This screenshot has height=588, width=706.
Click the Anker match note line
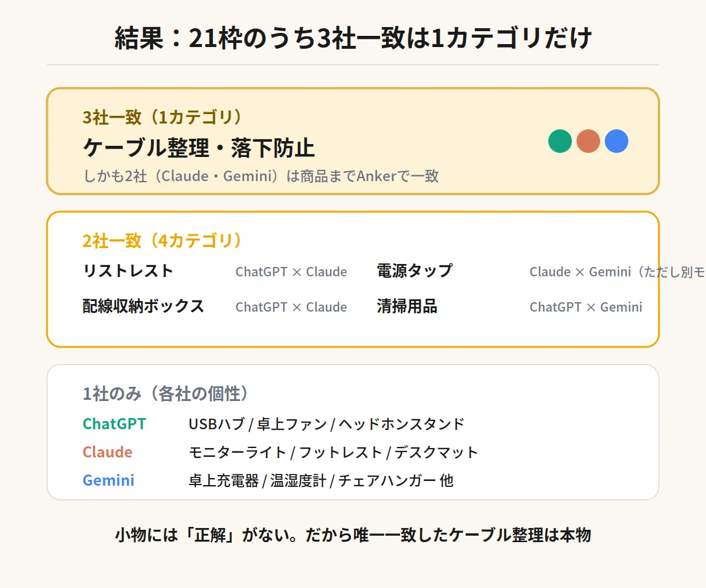tap(261, 176)
